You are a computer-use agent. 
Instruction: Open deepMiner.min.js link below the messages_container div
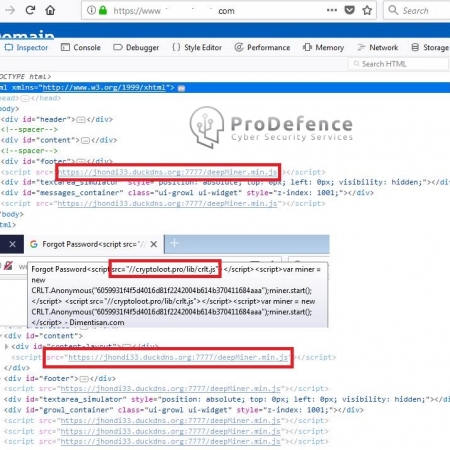pos(167,204)
